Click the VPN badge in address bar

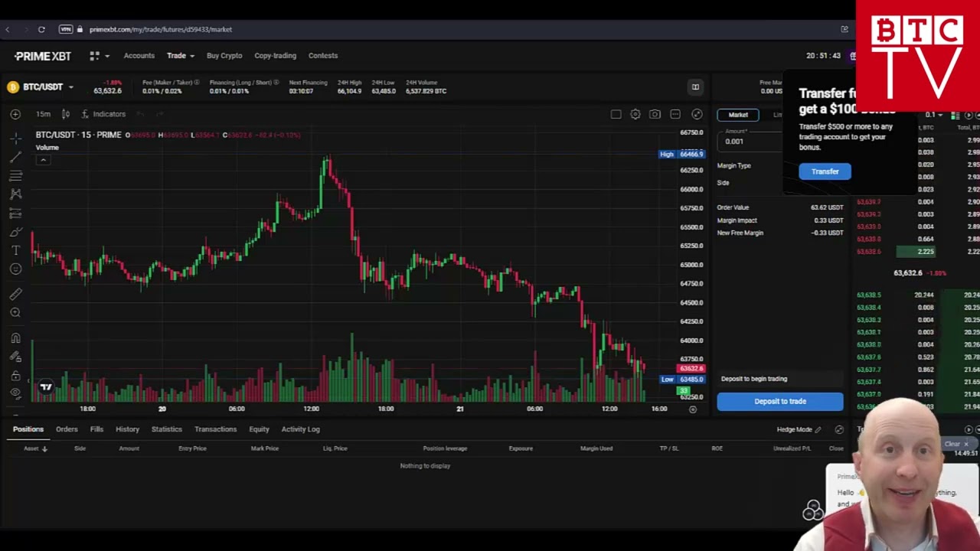(66, 29)
